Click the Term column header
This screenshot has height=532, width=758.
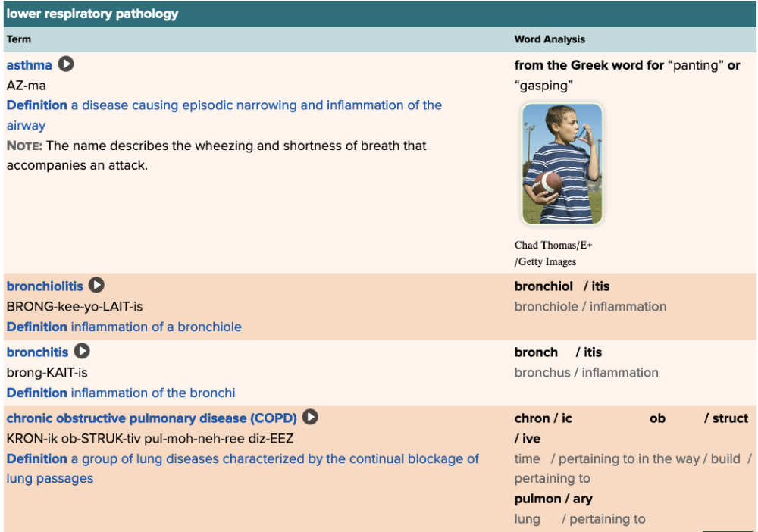tap(19, 39)
